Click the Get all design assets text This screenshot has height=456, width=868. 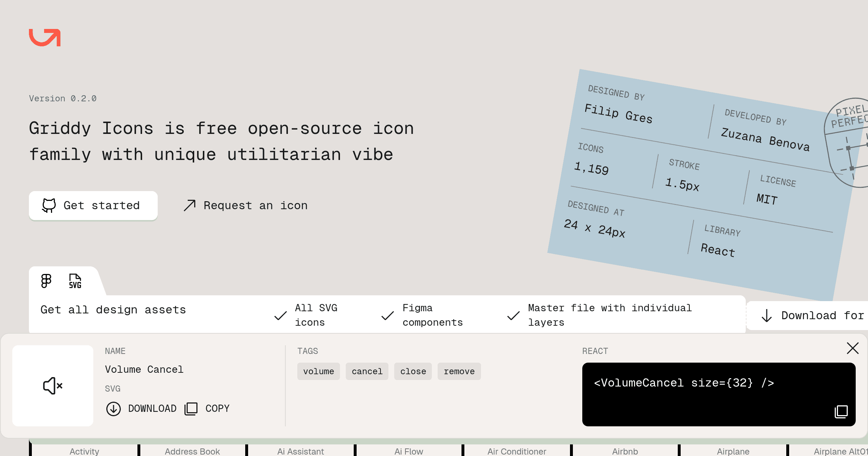(113, 310)
